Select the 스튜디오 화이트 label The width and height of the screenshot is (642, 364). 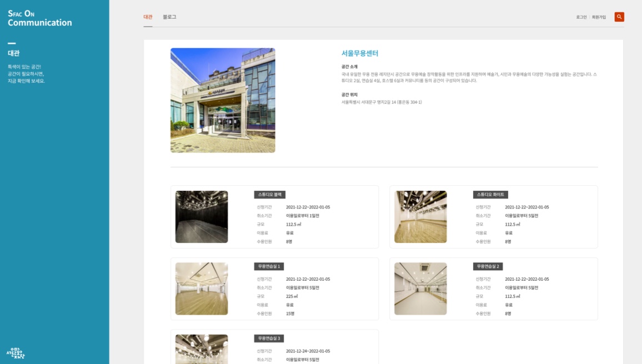[490, 195]
